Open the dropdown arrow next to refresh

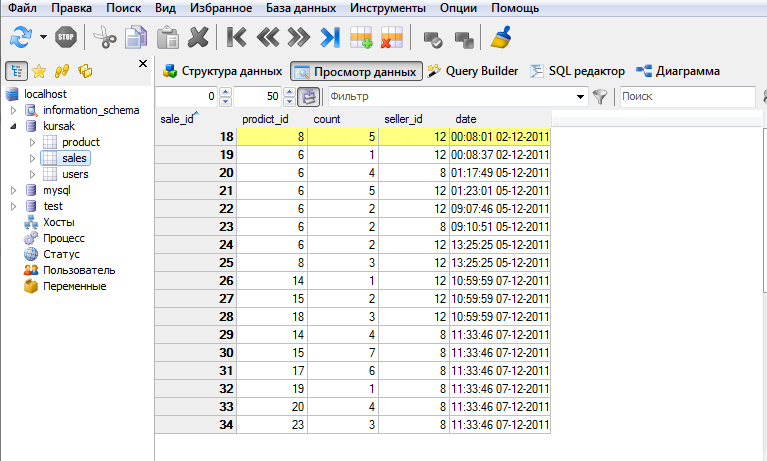pyautogui.click(x=44, y=37)
